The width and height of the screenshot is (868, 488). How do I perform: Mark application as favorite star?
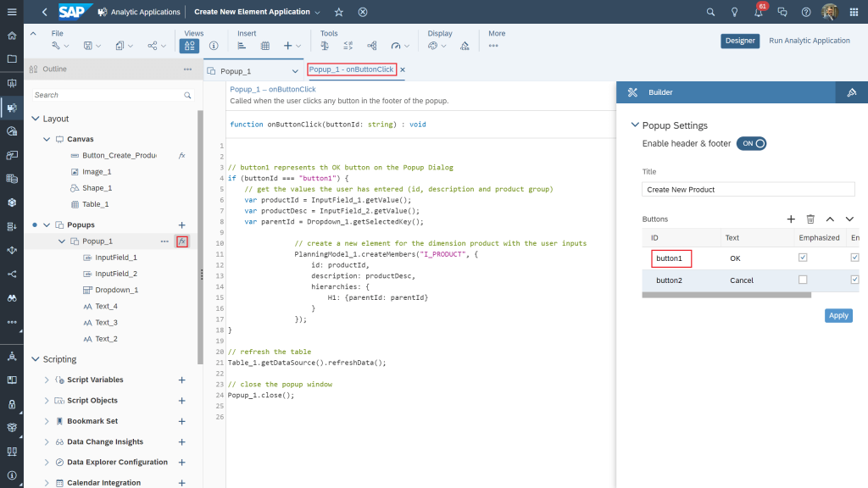click(x=339, y=12)
